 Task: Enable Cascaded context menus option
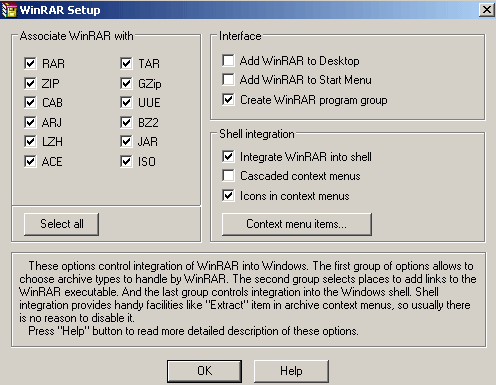click(228, 176)
